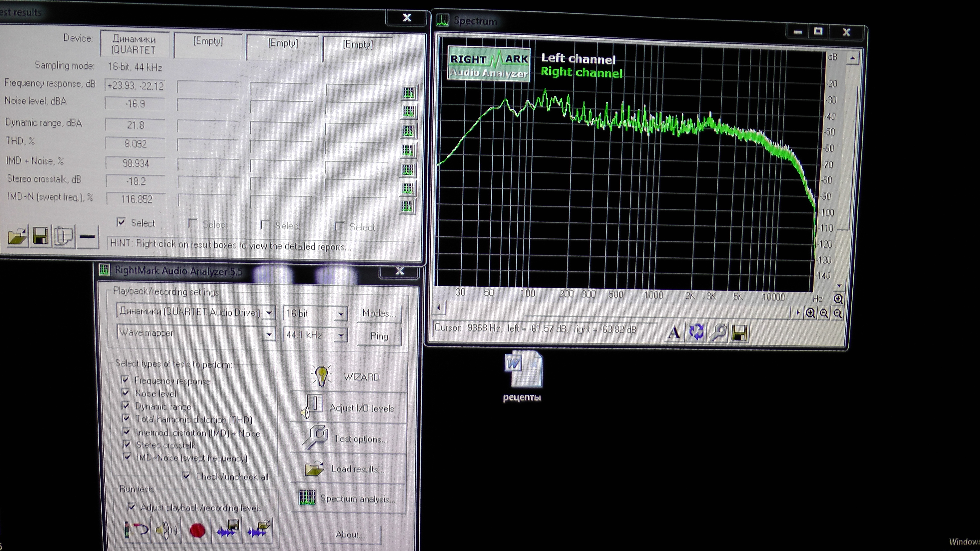This screenshot has width=980, height=551.
Task: Open the saved results folder icon
Action: [17, 236]
